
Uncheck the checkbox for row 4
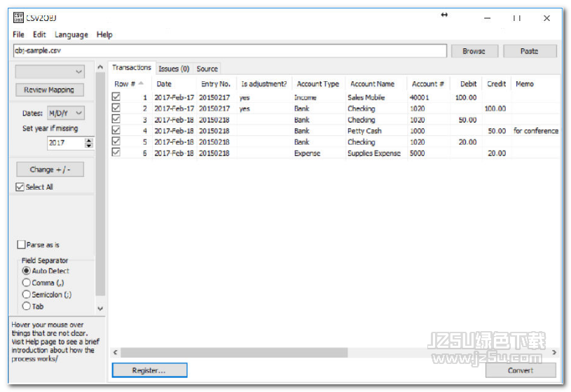(x=116, y=130)
